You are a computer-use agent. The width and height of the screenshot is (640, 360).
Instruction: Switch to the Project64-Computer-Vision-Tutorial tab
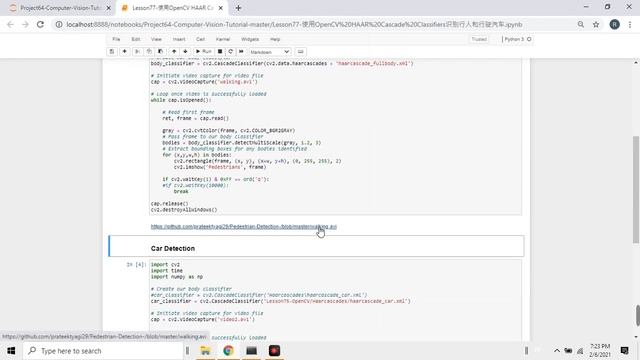[60, 8]
